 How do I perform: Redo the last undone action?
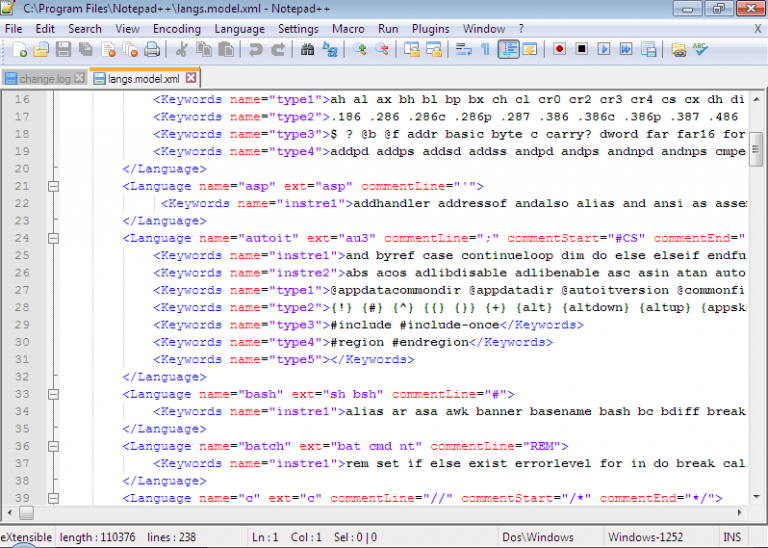coord(278,49)
